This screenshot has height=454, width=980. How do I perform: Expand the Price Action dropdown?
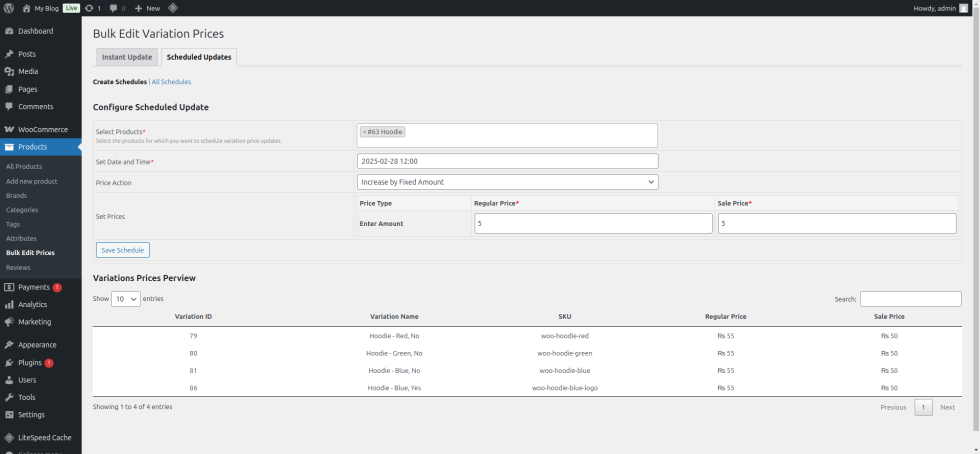[507, 182]
